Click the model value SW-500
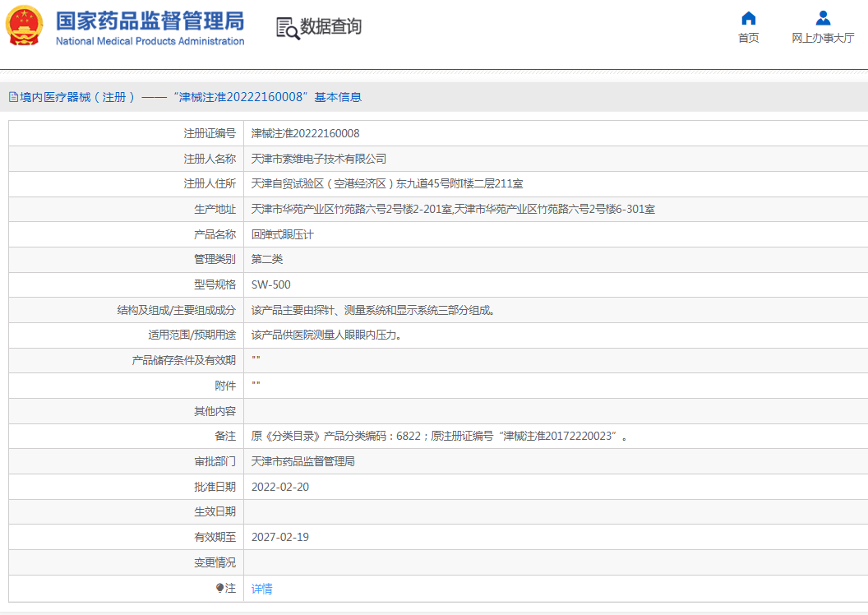The image size is (868, 615). pos(270,284)
